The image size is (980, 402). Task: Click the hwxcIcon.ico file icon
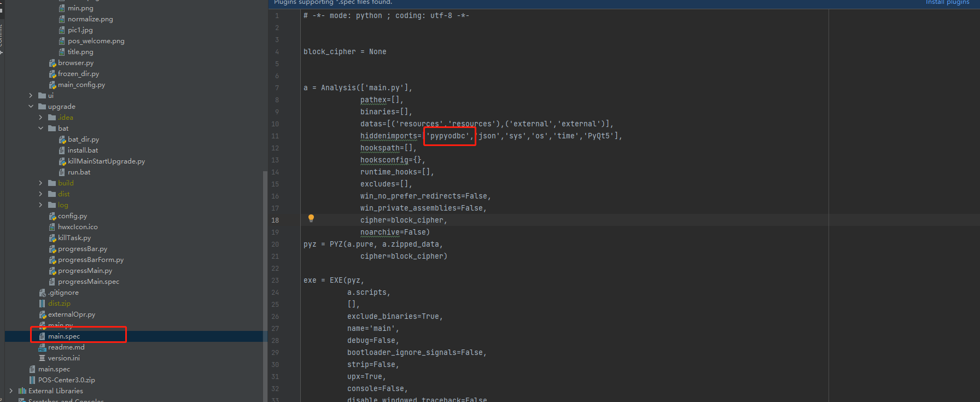click(52, 227)
